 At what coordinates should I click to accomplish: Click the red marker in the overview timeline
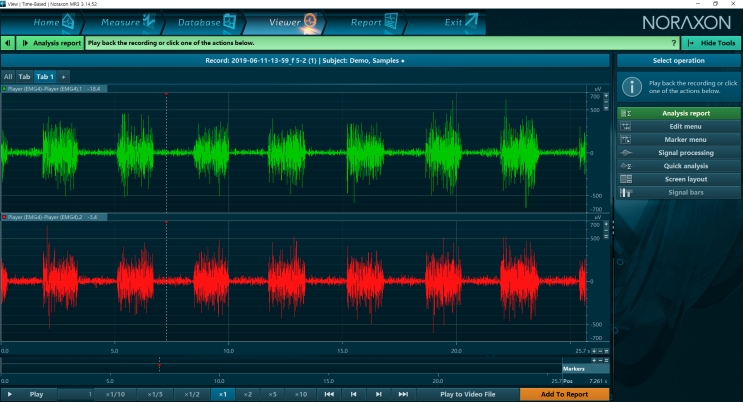pos(159,365)
